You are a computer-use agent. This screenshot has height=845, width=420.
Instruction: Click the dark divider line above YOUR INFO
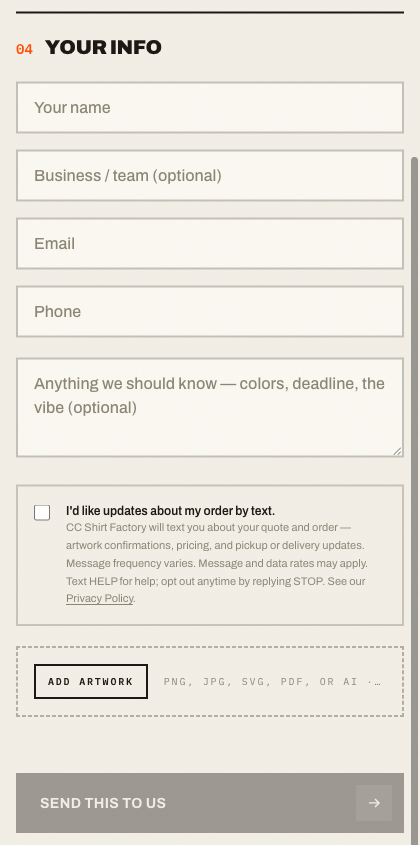210,12
